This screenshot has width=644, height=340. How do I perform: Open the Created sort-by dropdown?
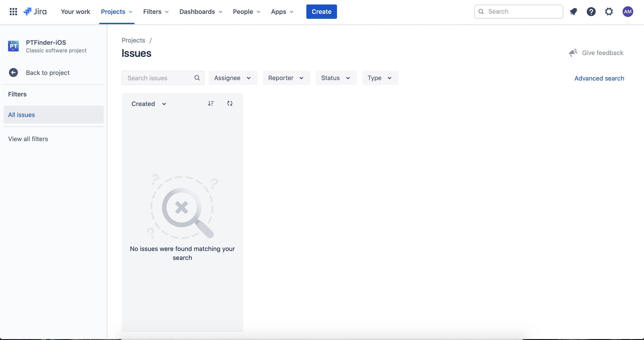pos(149,104)
